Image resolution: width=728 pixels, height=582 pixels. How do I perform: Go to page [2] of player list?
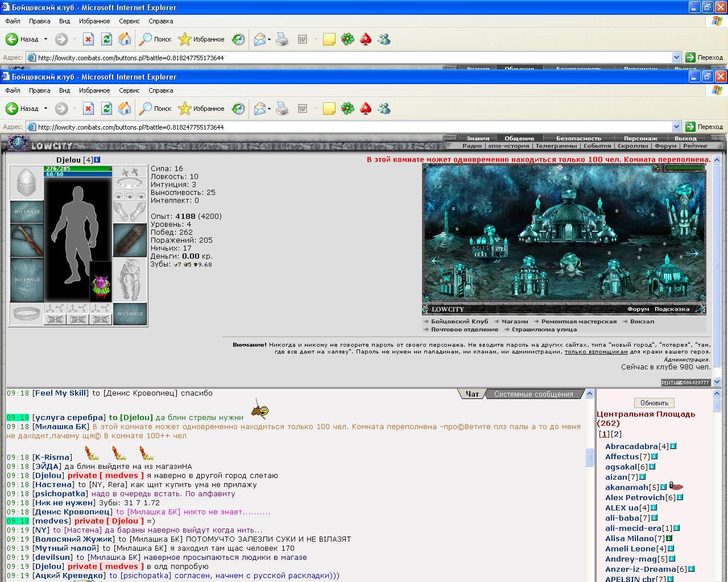(616, 434)
